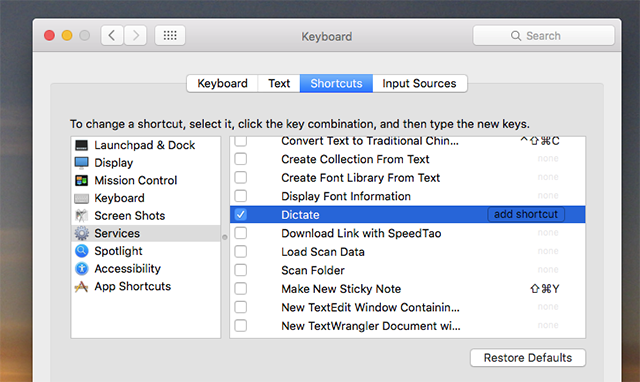Click the Spotlight magnifier icon
The height and width of the screenshot is (382, 640).
[x=82, y=251]
